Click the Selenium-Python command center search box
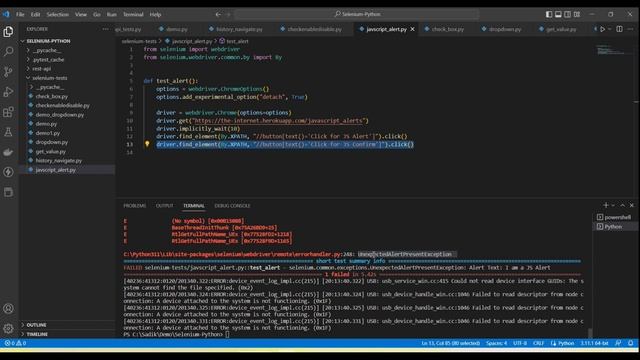Image resolution: width=640 pixels, height=360 pixels. tap(358, 14)
